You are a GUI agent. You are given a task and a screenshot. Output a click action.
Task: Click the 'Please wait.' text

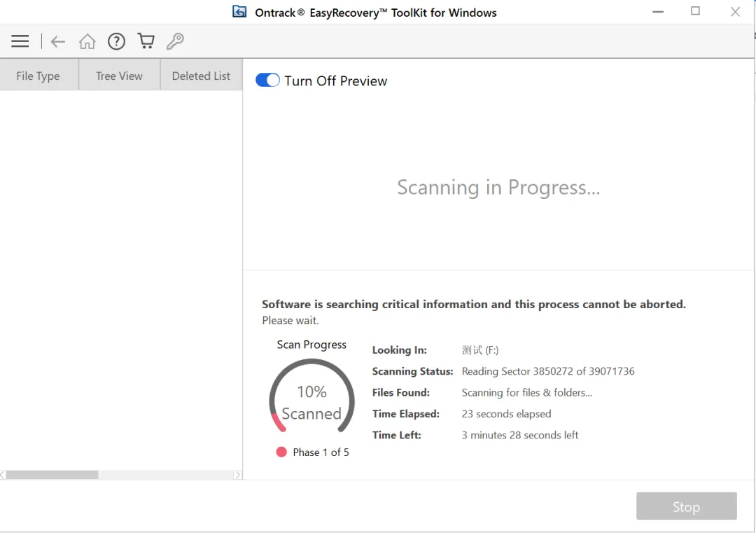click(x=290, y=321)
